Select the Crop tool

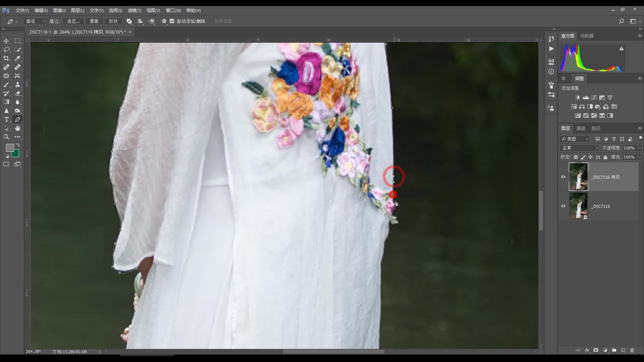(x=6, y=58)
